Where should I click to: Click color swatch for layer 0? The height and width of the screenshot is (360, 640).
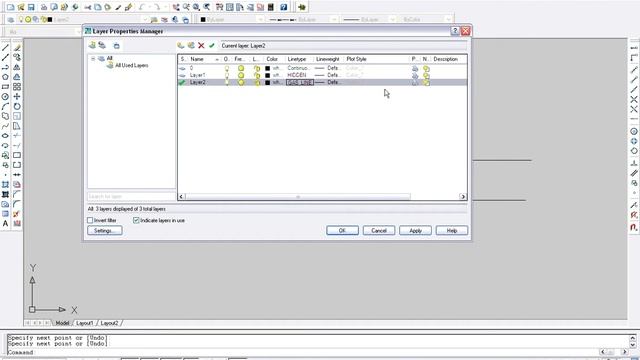click(x=267, y=69)
